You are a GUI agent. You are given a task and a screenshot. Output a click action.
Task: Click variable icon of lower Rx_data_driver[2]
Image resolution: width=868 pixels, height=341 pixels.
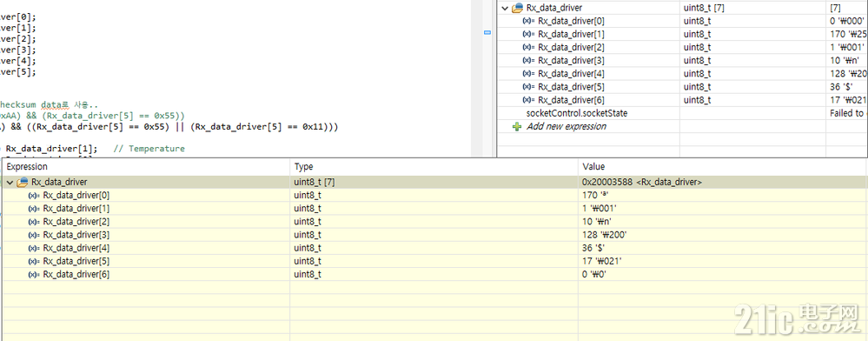(34, 222)
